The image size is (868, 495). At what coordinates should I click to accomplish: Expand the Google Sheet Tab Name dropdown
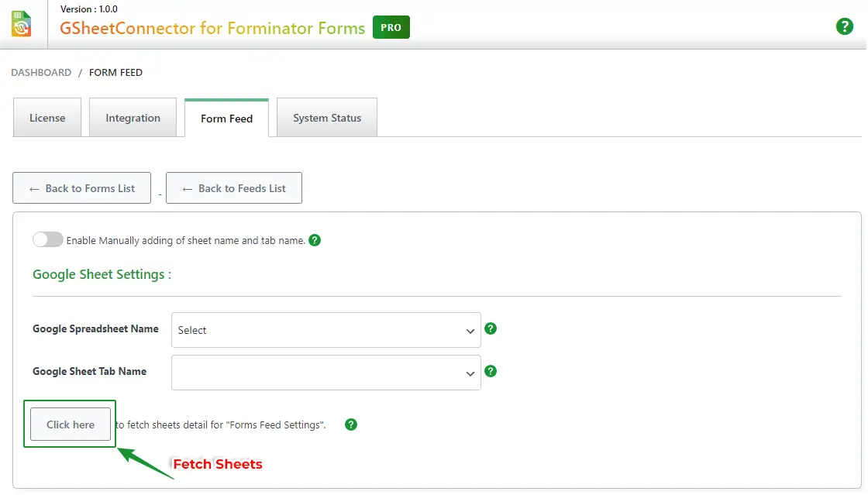coord(325,373)
